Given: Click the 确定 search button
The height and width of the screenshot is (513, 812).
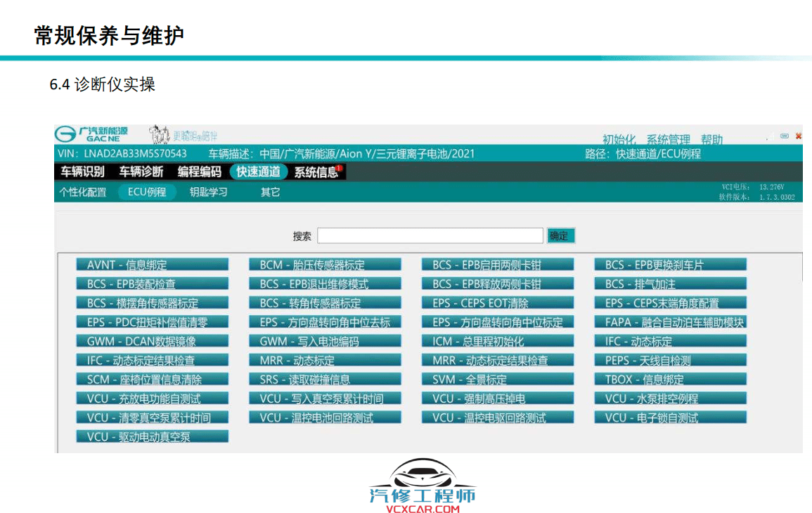Looking at the screenshot, I should pyautogui.click(x=560, y=235).
